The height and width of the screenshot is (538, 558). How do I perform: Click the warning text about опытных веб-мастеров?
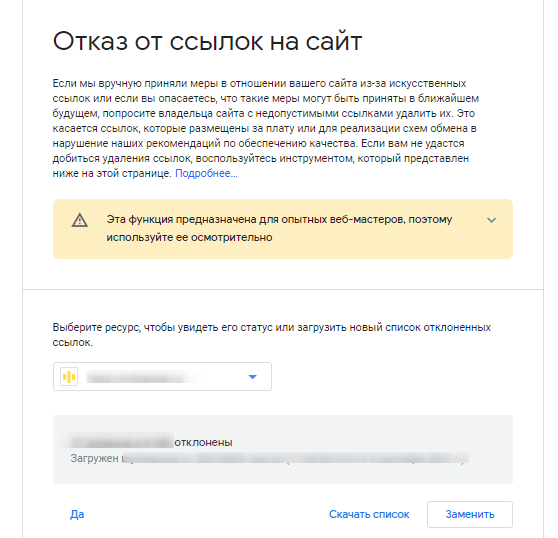point(279,219)
